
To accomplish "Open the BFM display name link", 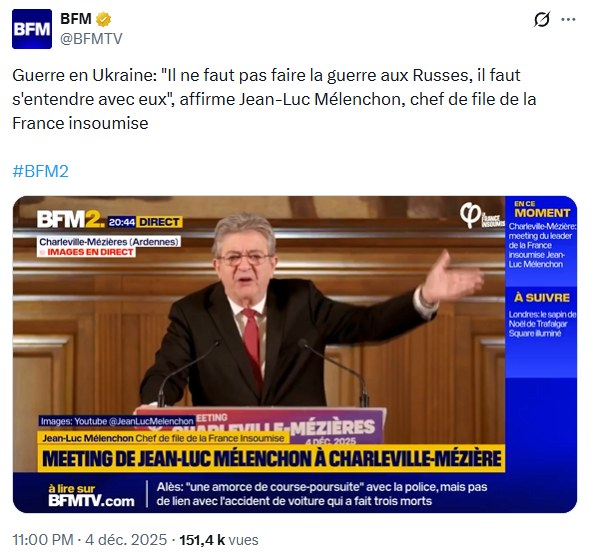I will coord(76,19).
